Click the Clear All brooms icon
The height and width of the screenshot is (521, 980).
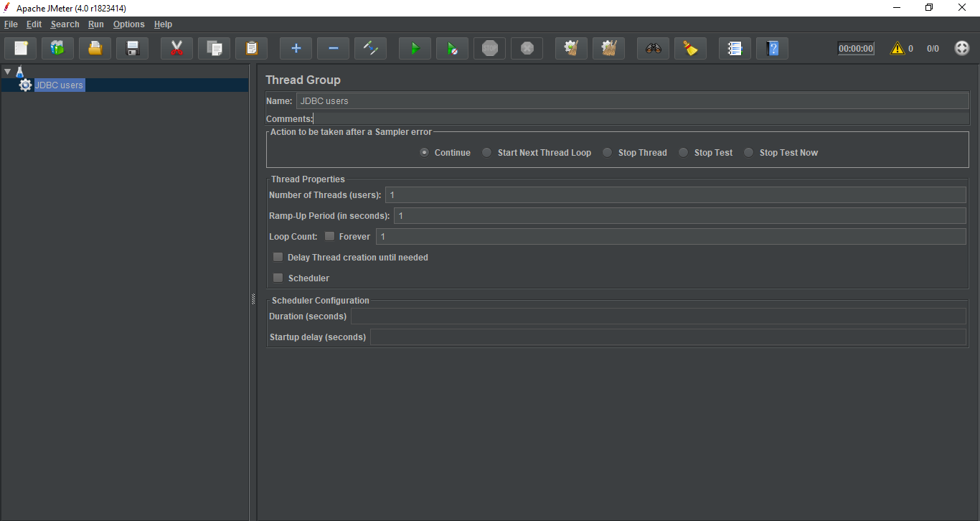point(608,49)
